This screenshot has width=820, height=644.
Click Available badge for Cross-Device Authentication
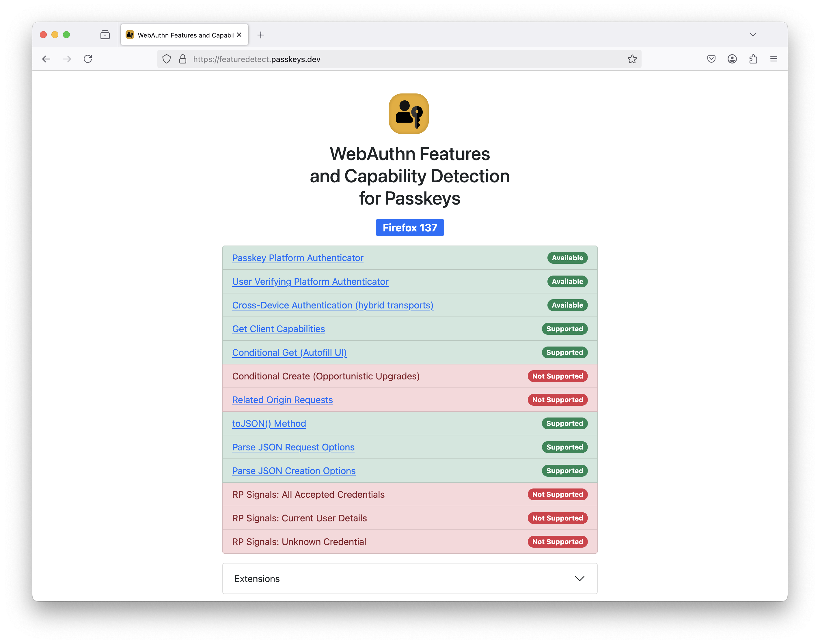pyautogui.click(x=567, y=305)
